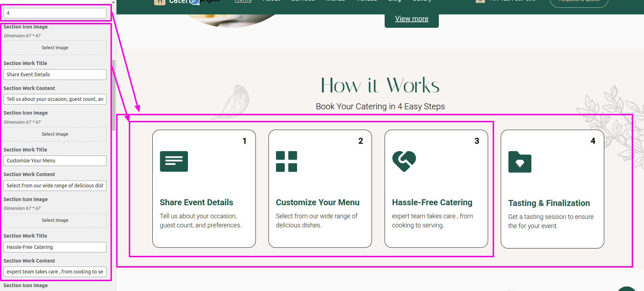
Task: Click the Section Work Content label above 'Tell us about'
Action: click(x=29, y=88)
